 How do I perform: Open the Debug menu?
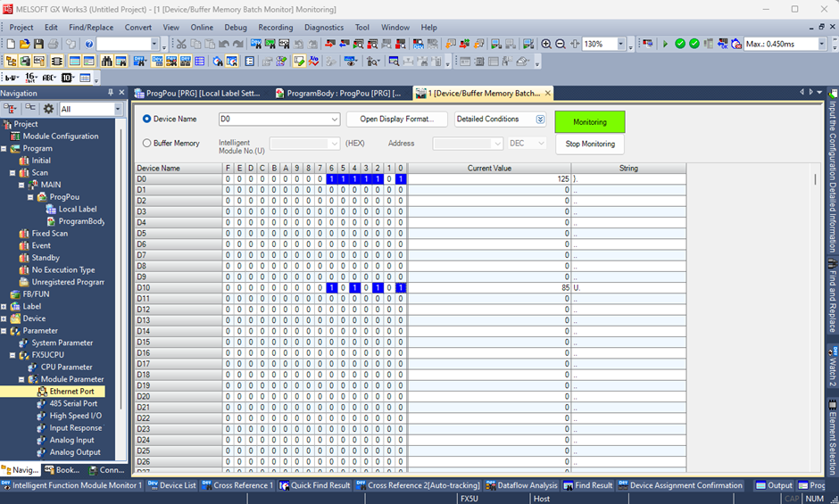[236, 28]
